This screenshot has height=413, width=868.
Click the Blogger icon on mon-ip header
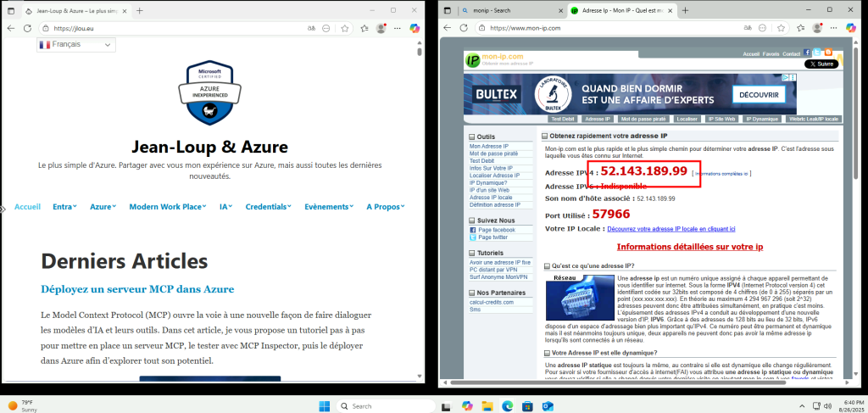point(827,53)
